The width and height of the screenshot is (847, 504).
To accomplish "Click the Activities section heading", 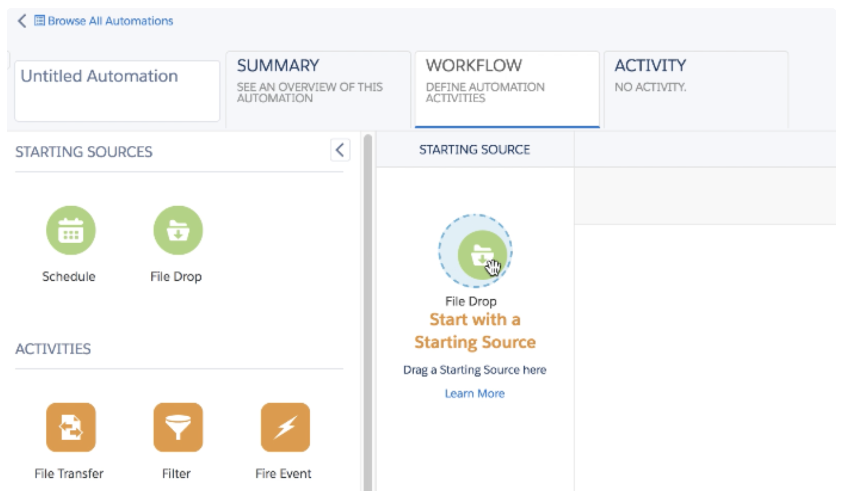I will [53, 349].
